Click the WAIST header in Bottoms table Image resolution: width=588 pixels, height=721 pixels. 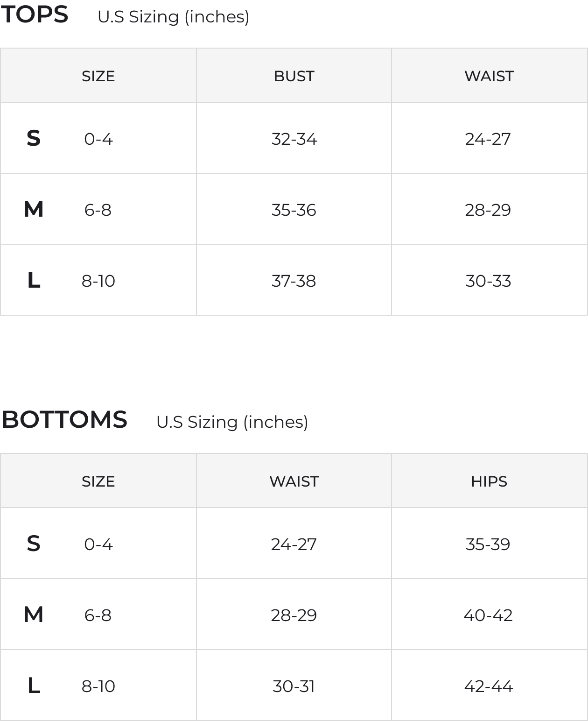pyautogui.click(x=294, y=481)
